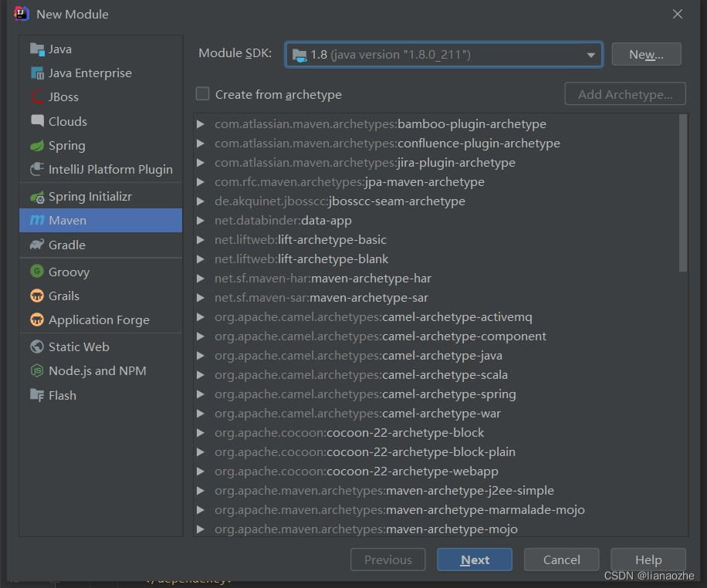Screen dimensions: 707x588
Task: Select the Flash module type
Action: click(x=100, y=395)
